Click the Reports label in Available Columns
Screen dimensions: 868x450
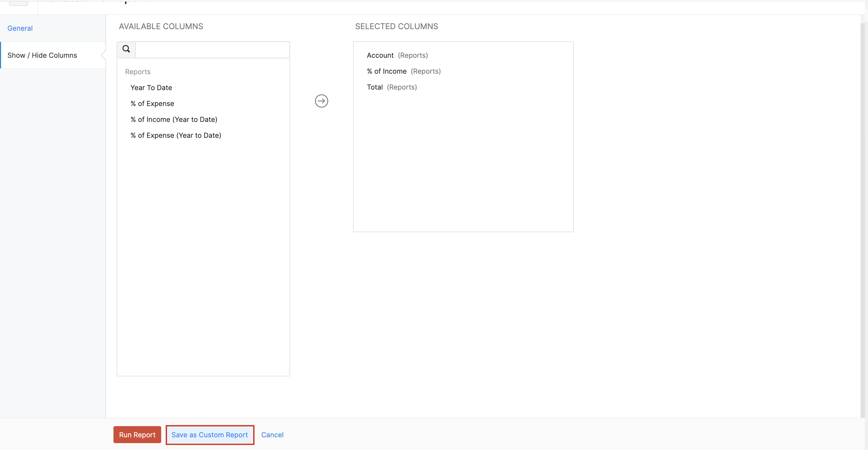point(137,71)
